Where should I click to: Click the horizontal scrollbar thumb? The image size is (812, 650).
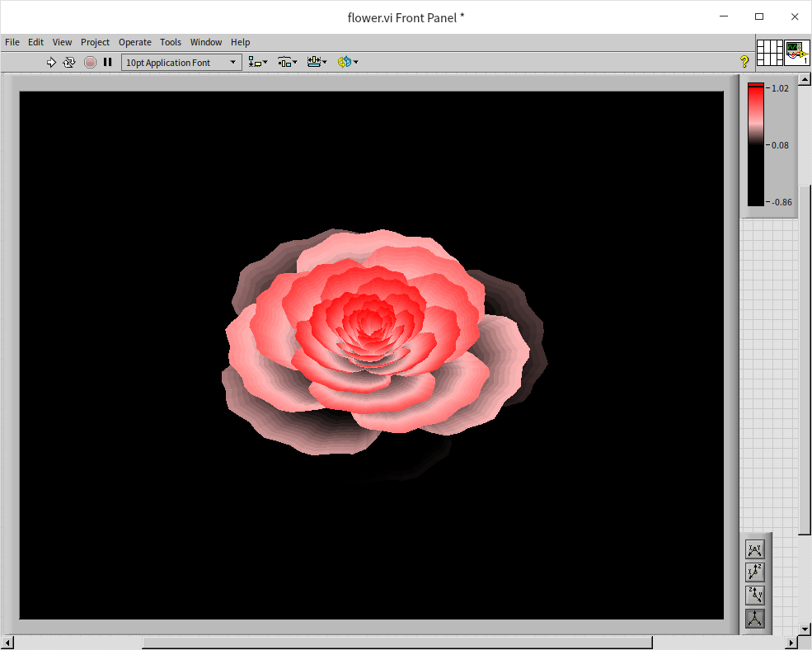click(x=397, y=642)
